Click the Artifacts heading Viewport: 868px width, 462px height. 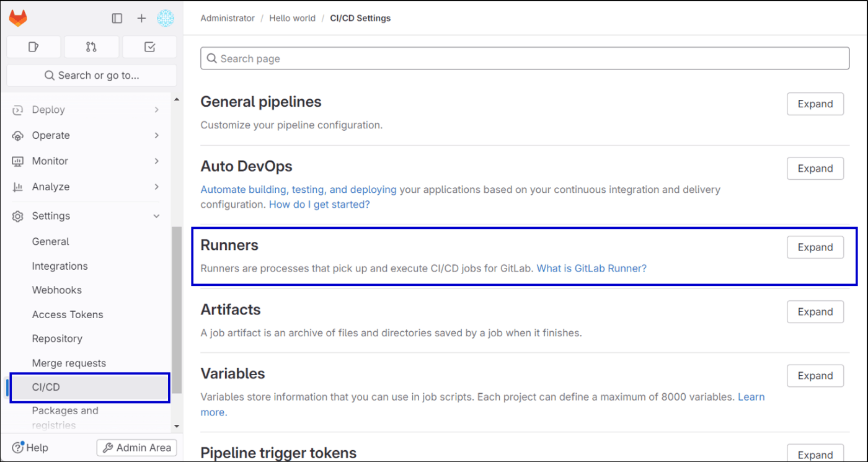click(231, 309)
